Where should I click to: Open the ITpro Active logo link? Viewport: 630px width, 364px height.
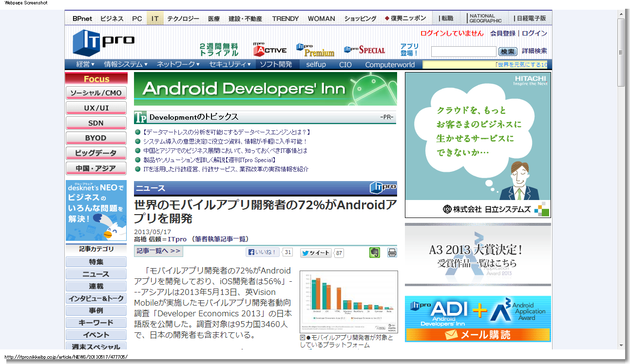click(269, 49)
